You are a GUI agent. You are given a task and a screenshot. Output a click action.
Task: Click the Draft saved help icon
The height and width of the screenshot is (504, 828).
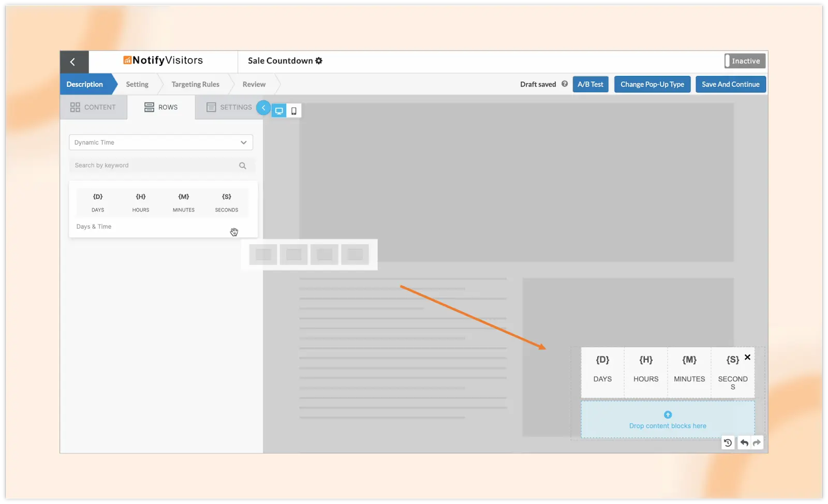tap(565, 84)
